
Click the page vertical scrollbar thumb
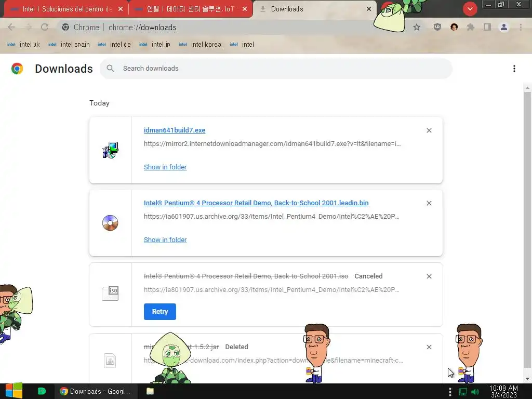[527, 230]
